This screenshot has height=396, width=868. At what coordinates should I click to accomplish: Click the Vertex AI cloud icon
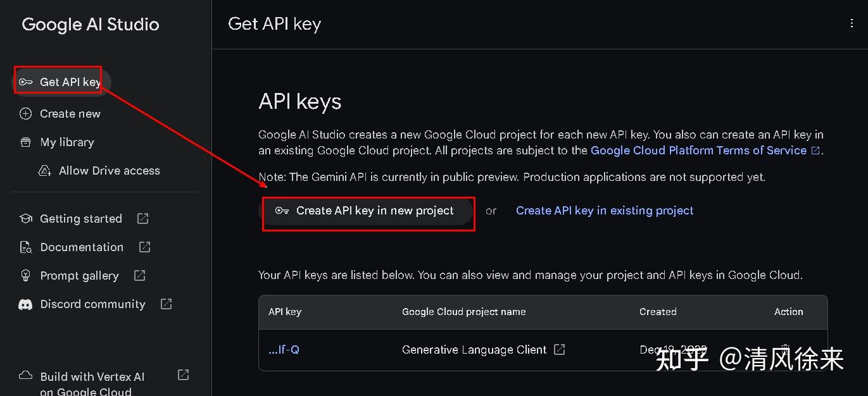(25, 375)
